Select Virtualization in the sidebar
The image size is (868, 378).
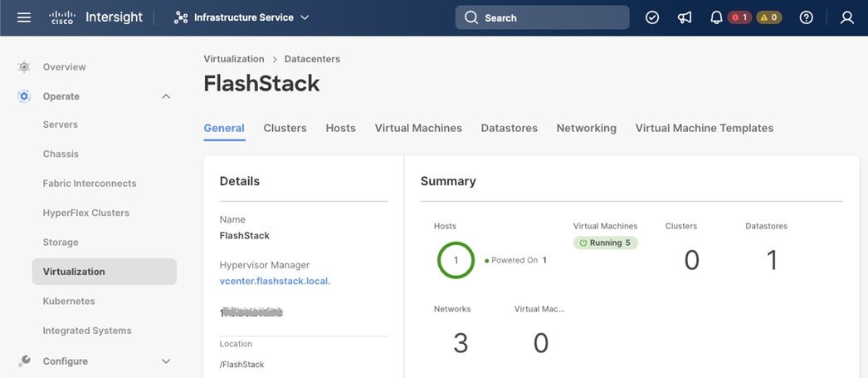click(104, 272)
